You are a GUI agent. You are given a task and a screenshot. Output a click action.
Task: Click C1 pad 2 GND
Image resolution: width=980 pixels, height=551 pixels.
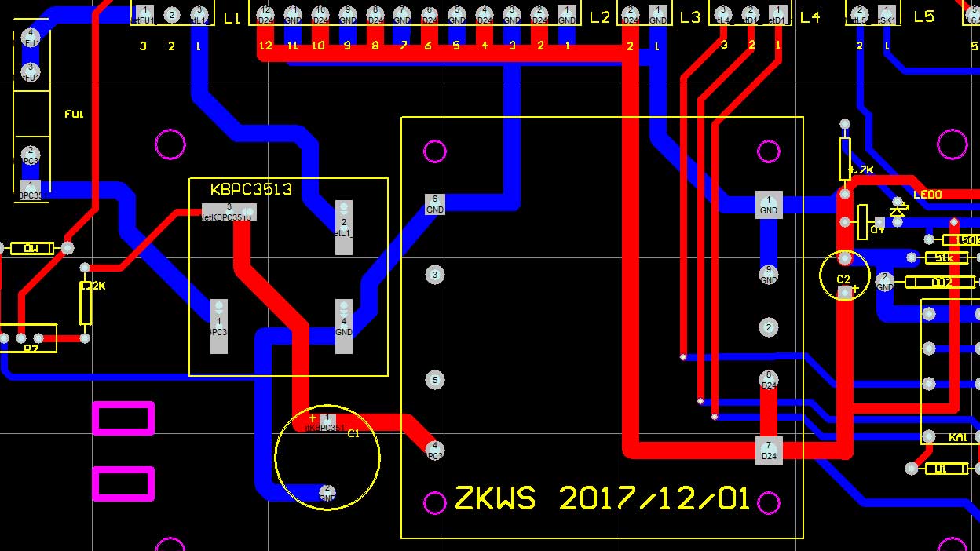point(327,493)
